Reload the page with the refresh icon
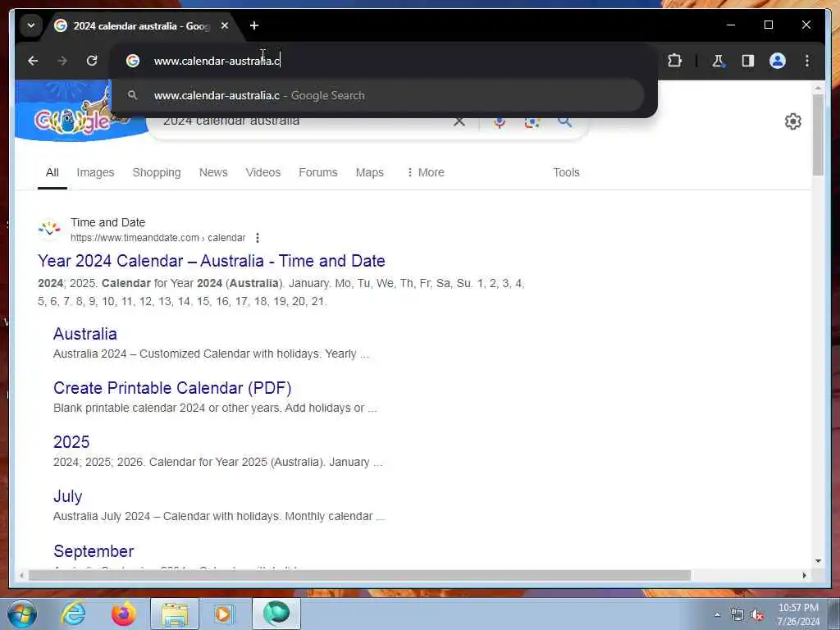This screenshot has width=840, height=630. click(92, 61)
